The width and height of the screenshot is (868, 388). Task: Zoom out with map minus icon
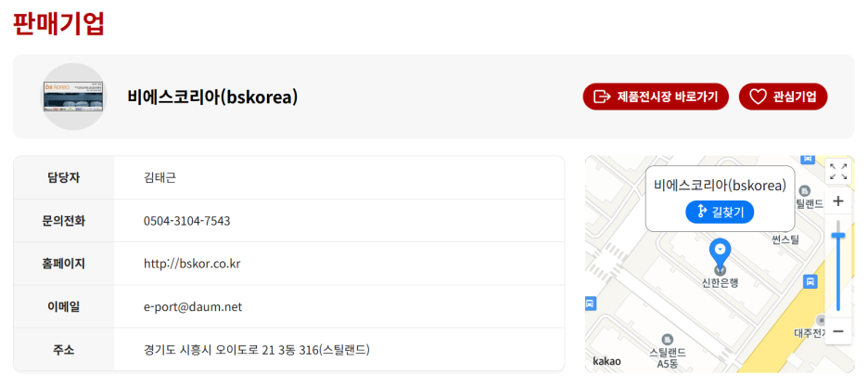[838, 331]
